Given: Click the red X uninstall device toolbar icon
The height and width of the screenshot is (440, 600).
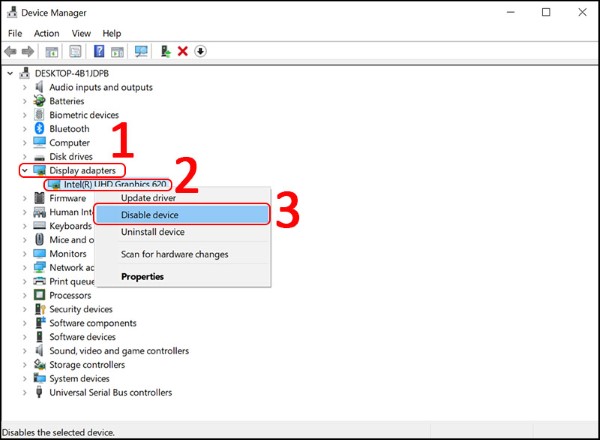Looking at the screenshot, I should point(183,51).
